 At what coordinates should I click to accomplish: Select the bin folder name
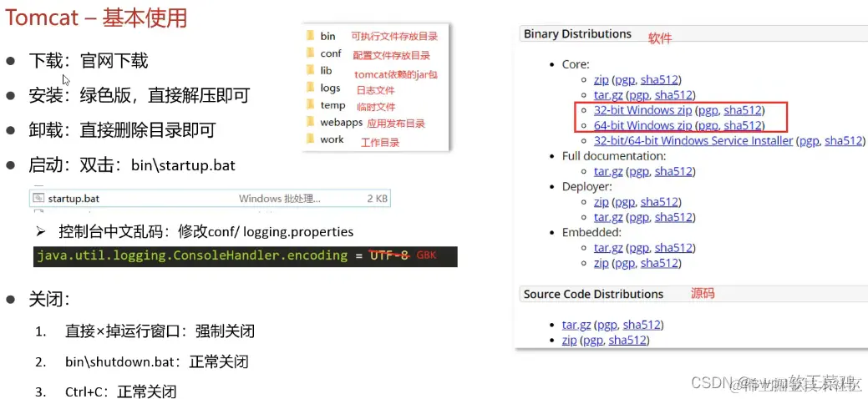coord(327,36)
